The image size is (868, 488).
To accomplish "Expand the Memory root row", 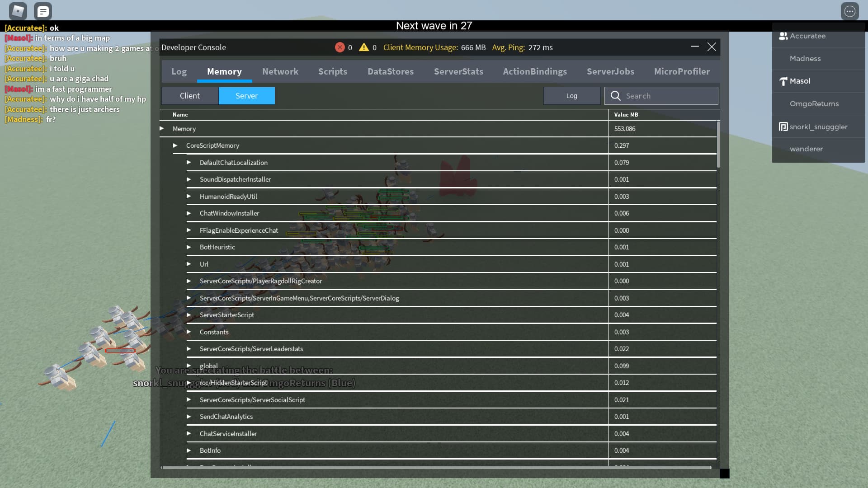I will tap(162, 129).
